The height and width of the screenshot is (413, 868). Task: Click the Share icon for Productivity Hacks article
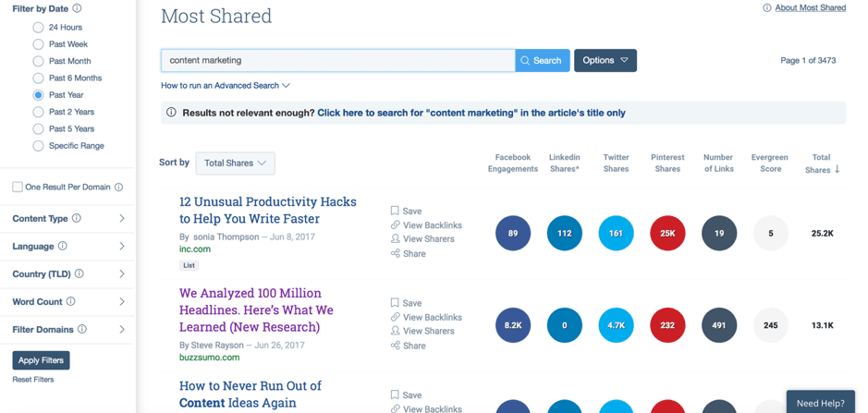point(395,253)
